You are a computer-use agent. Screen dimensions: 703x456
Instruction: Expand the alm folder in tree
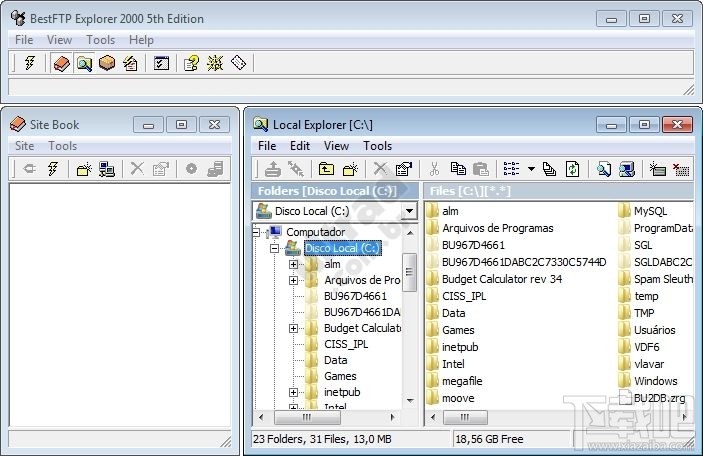coord(293,264)
